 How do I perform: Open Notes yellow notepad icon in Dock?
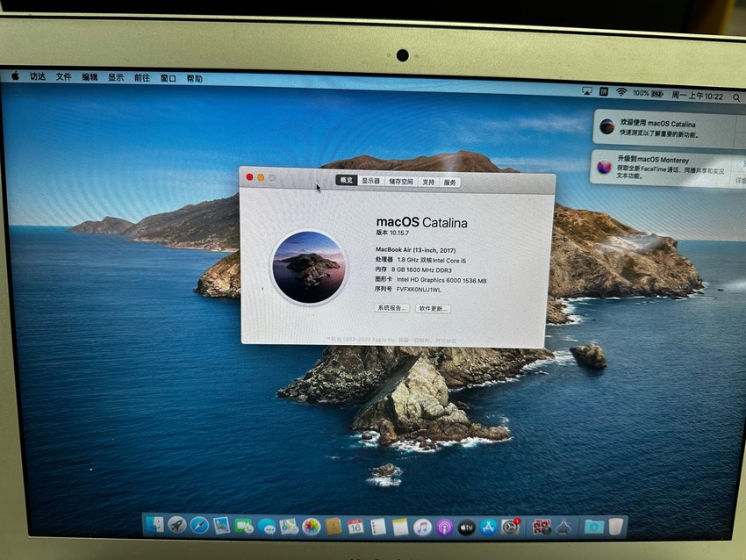[x=400, y=528]
